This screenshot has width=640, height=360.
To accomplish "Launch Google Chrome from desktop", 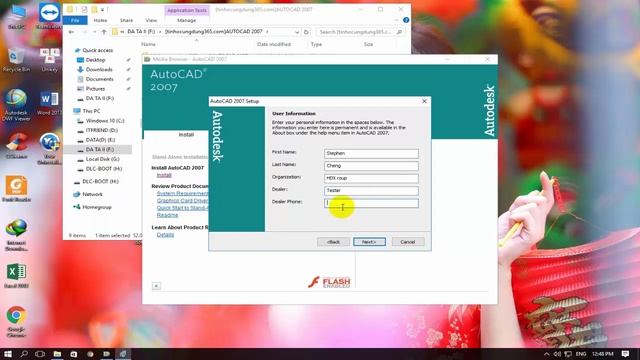I will click(x=16, y=322).
